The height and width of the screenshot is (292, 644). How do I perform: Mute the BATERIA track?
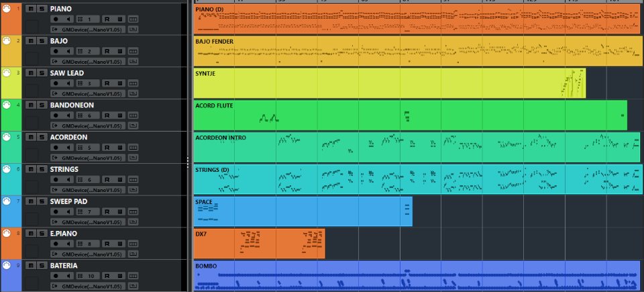31,265
